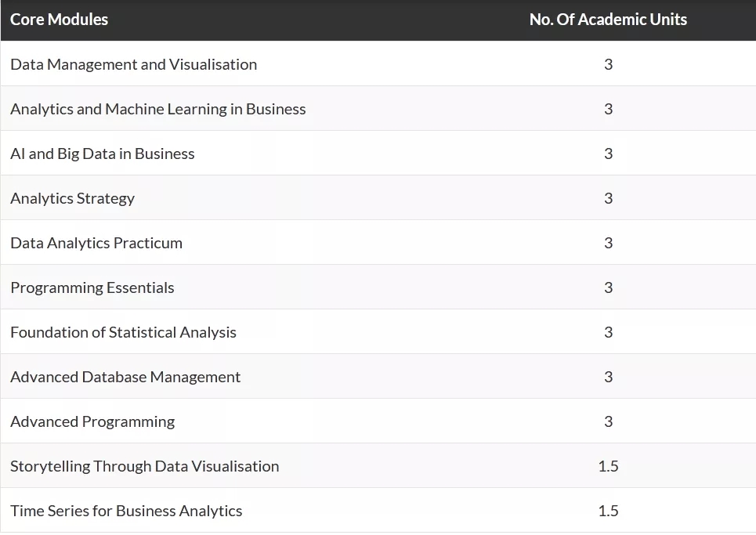Click unit value 3 for Programming Essentials
Screen dimensions: 756x535
point(609,287)
